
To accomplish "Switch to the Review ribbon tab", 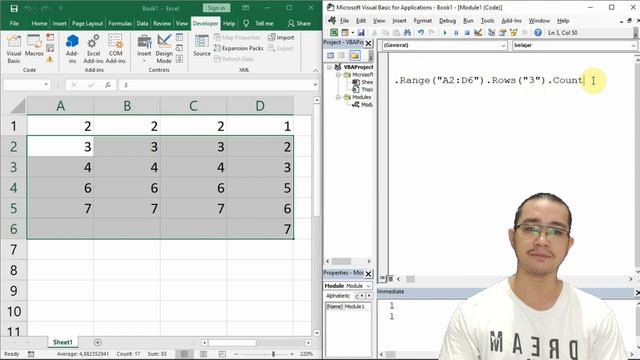I will [162, 23].
